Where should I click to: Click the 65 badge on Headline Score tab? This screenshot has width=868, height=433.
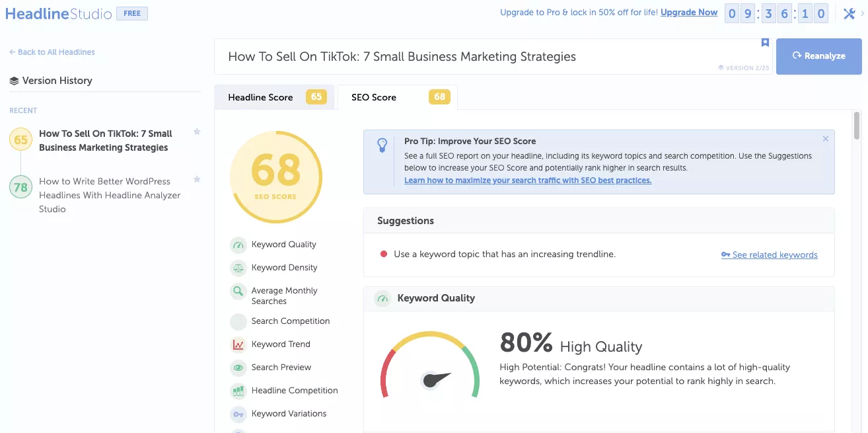click(316, 97)
